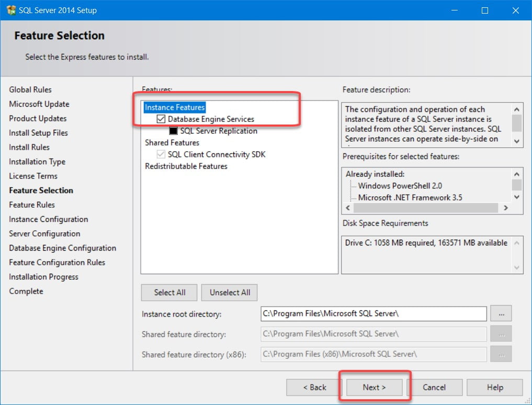Maximize the setup window
This screenshot has height=405, width=532.
(485, 10)
